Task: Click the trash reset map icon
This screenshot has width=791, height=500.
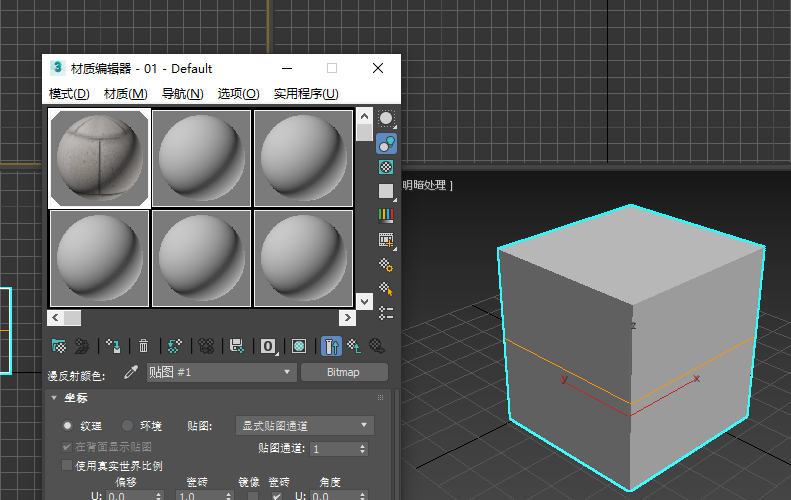Action: tap(143, 346)
